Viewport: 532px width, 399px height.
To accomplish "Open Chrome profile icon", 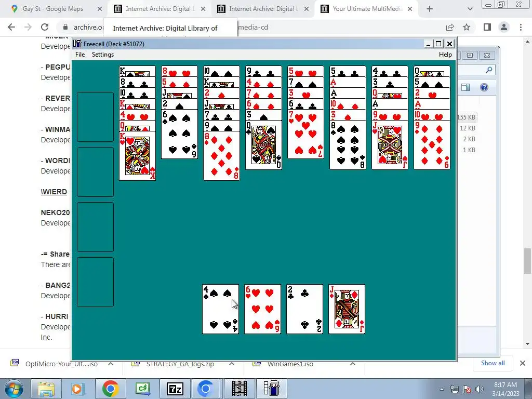I will coord(504,27).
